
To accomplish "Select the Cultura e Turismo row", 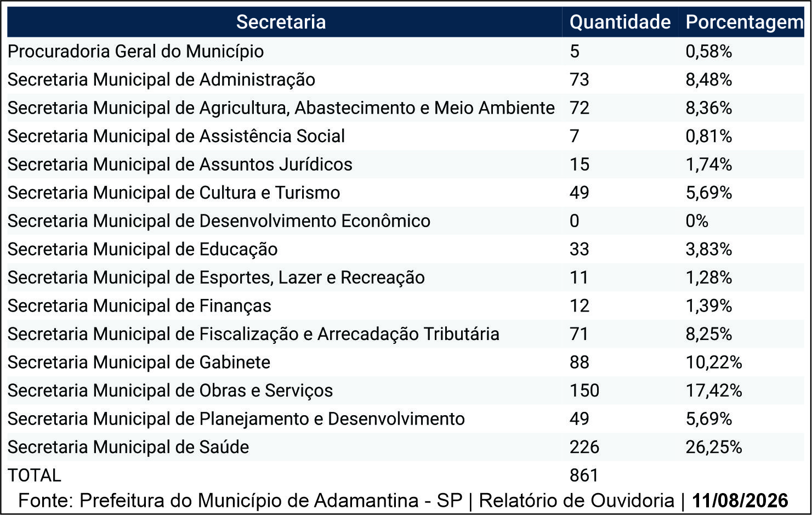I will (x=406, y=193).
